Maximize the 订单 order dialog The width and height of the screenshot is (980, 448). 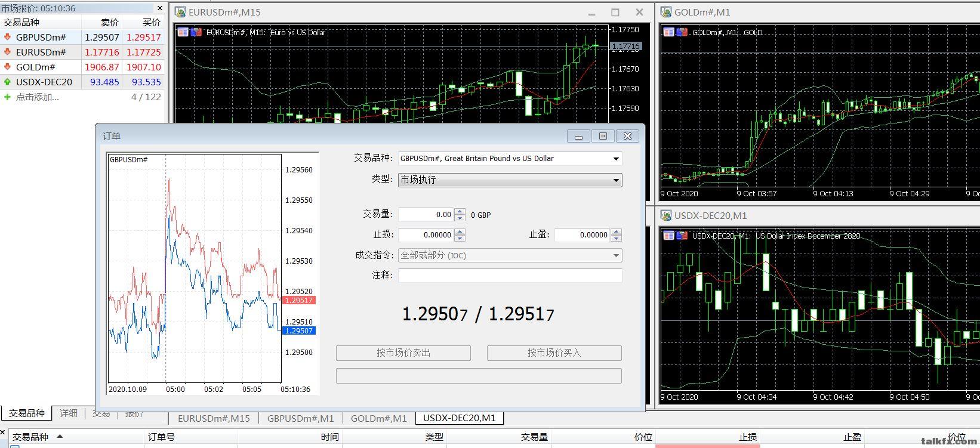click(603, 136)
